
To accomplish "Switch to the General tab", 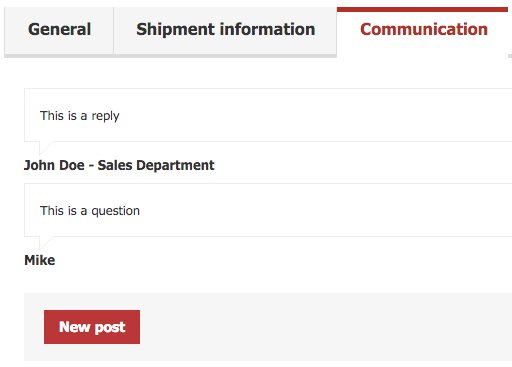I will point(59,30).
